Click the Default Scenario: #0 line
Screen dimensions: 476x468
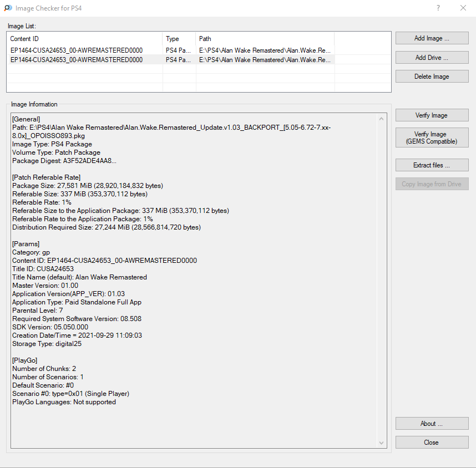tap(43, 385)
